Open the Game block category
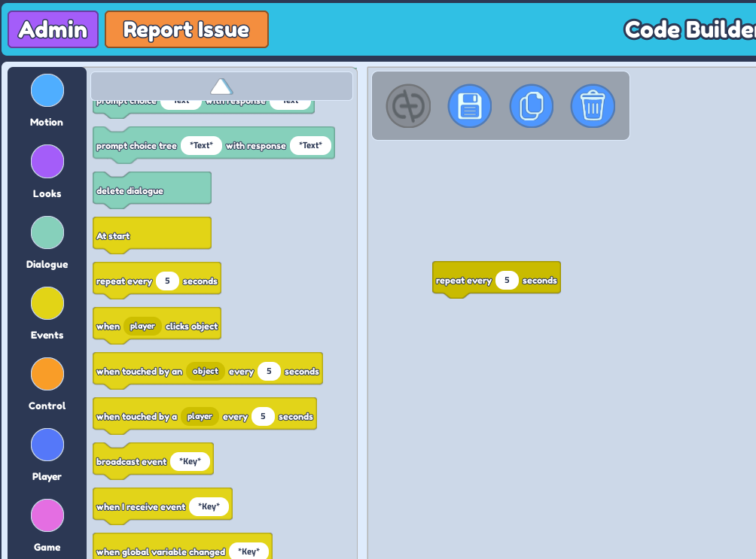 click(x=47, y=515)
